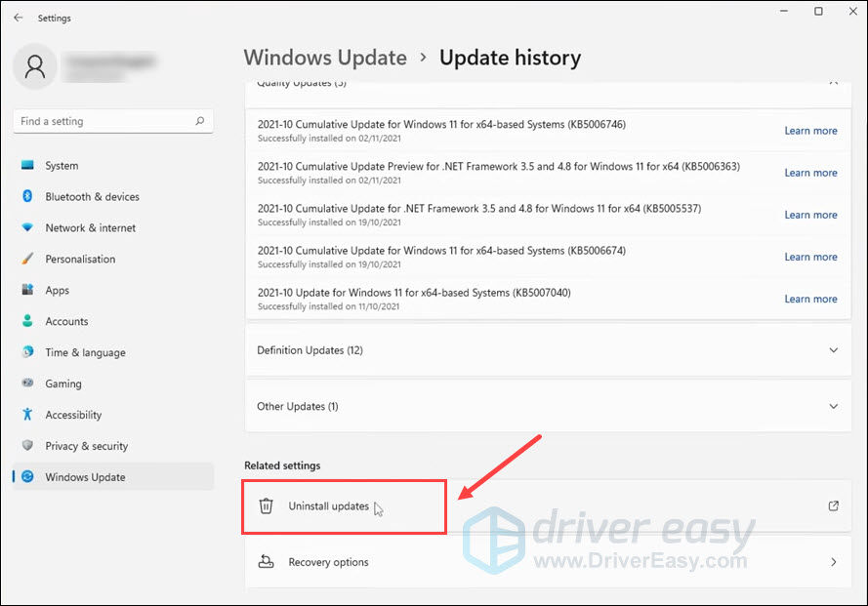
Task: Learn more about KB5006363 update
Action: point(810,173)
